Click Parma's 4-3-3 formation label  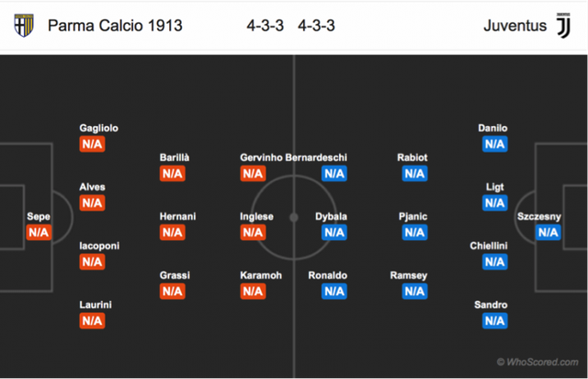pos(266,26)
